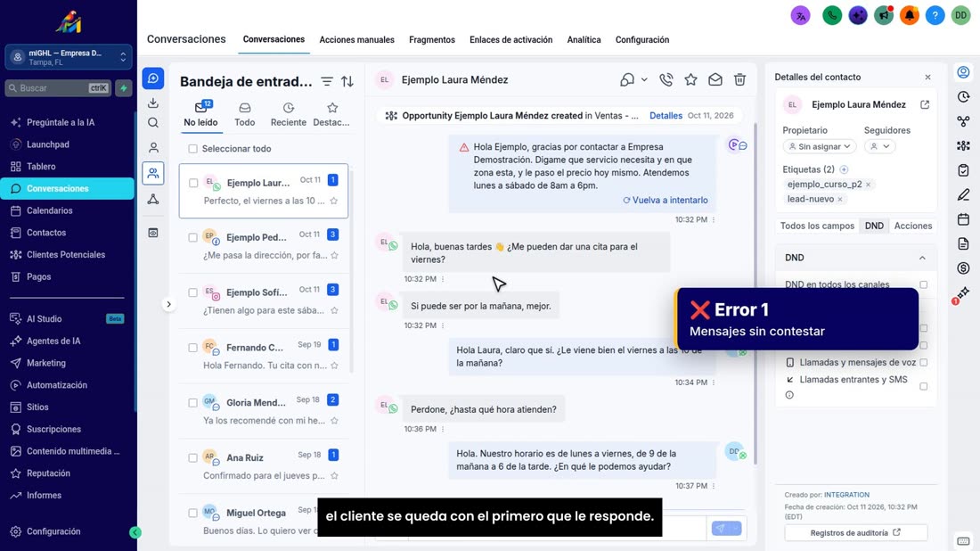Collapse the left sidebar with green arrow
The image size is (980, 551).
(x=135, y=532)
